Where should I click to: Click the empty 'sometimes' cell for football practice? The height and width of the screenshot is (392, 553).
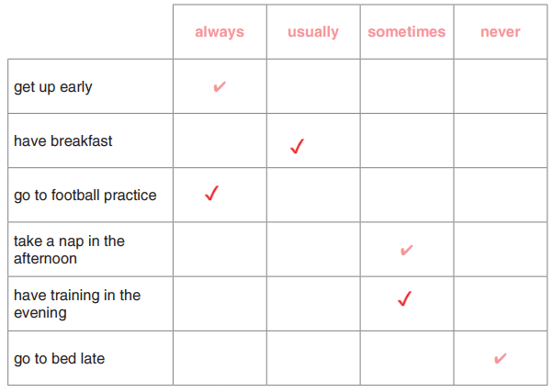(406, 195)
